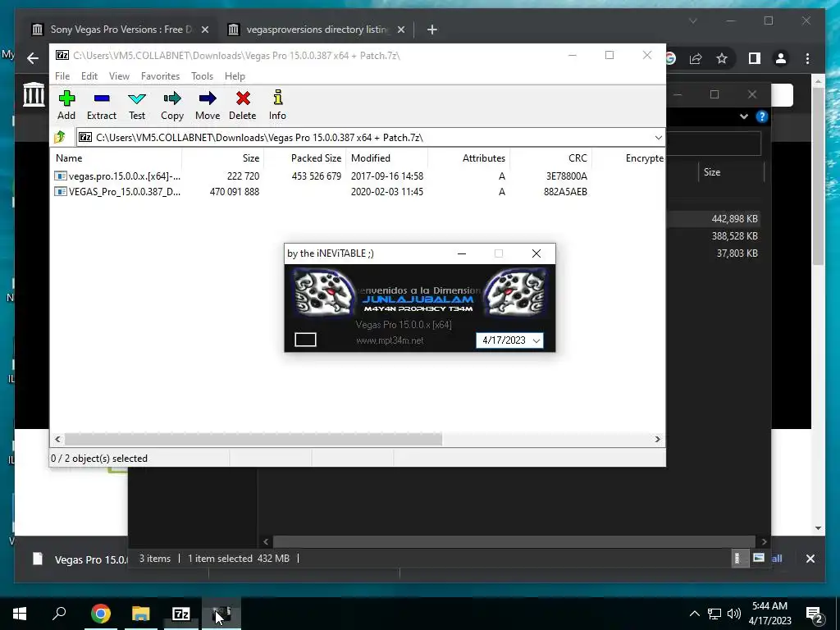Viewport: 840px width, 630px height.
Task: Choose the Move toolbar icon
Action: 208,106
